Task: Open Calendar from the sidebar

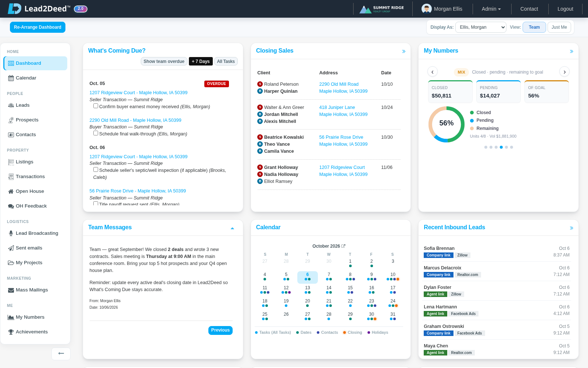Action: pyautogui.click(x=35, y=78)
